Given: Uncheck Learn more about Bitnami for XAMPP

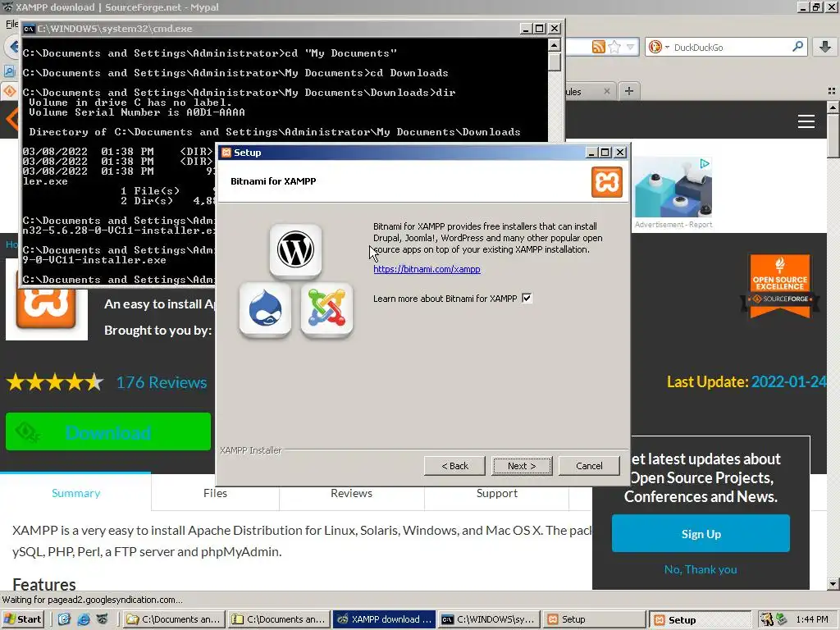Looking at the screenshot, I should coord(527,299).
